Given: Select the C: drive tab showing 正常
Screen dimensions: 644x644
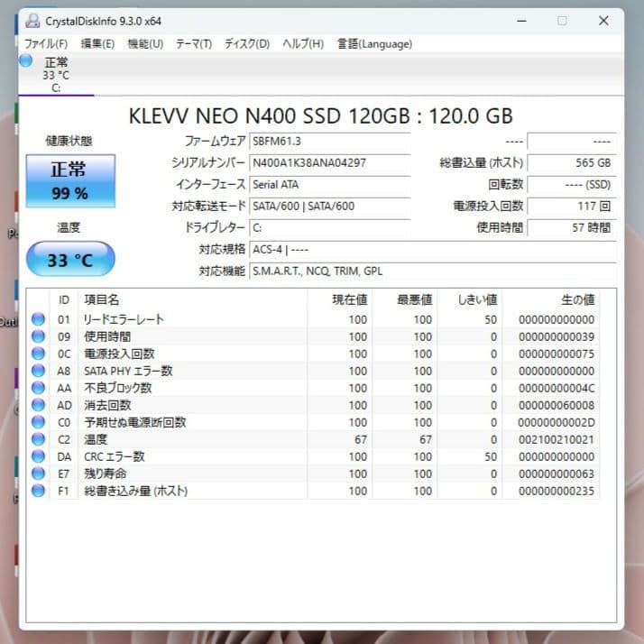Looking at the screenshot, I should (56, 74).
